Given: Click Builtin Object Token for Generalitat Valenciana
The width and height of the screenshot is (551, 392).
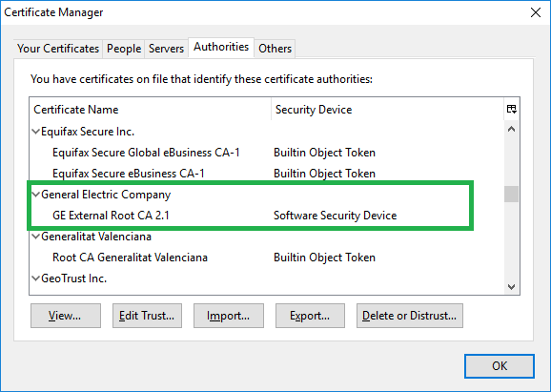Looking at the screenshot, I should coord(324,258).
